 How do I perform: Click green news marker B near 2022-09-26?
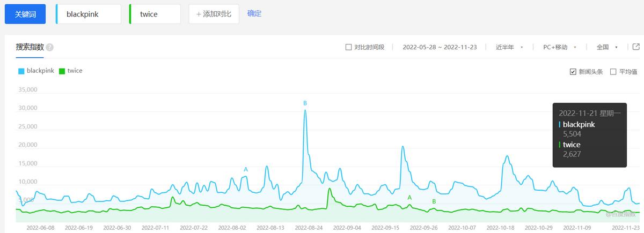point(434,201)
